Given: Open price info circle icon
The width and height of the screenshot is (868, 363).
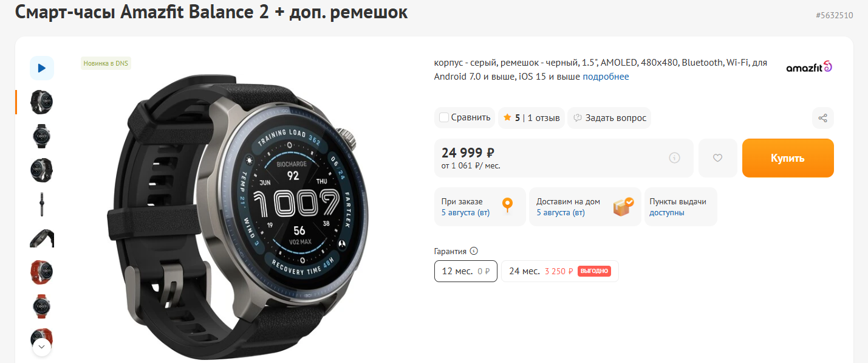Looking at the screenshot, I should click(674, 158).
